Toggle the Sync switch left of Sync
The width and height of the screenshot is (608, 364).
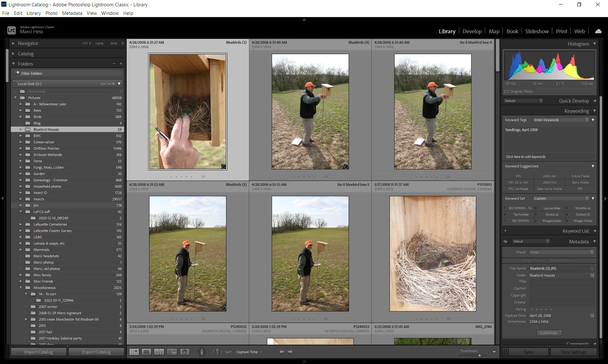click(x=505, y=352)
